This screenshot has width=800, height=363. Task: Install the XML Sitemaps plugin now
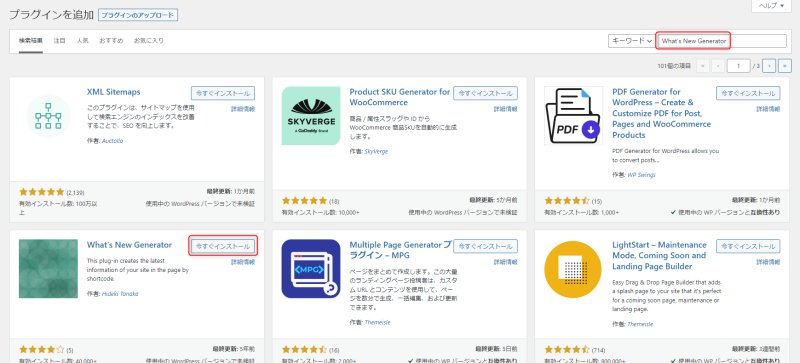[223, 93]
